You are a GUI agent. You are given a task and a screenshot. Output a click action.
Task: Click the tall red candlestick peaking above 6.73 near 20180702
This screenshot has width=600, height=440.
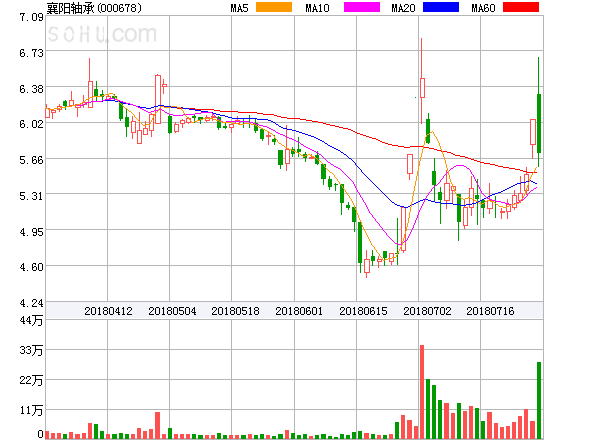(x=422, y=81)
